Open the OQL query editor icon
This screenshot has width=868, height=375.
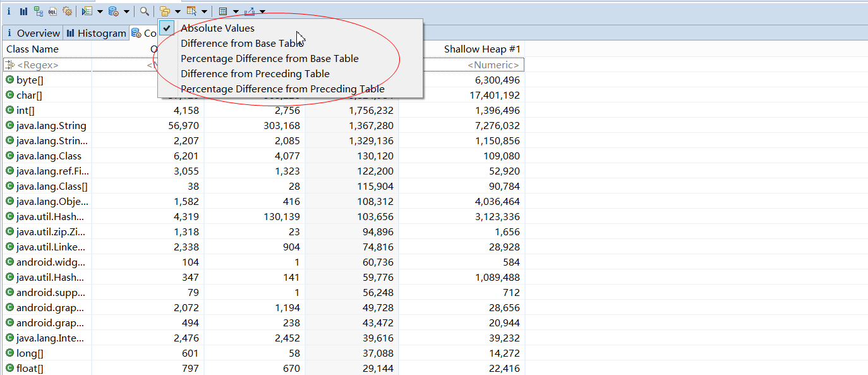click(53, 11)
